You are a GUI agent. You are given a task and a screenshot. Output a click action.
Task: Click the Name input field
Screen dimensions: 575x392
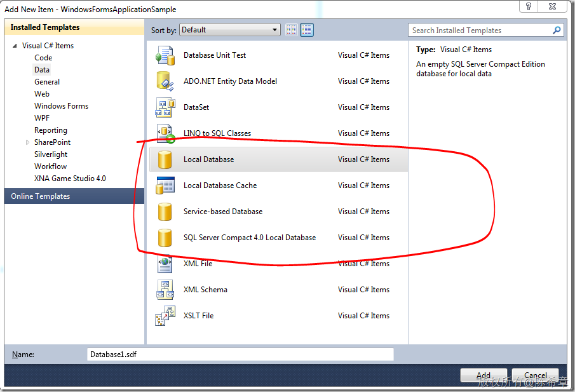click(x=240, y=355)
